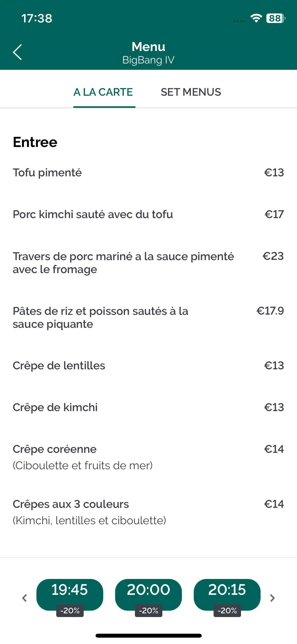Image resolution: width=297 pixels, height=644 pixels.
Task: Book the 20:00 time slot
Action: click(148, 595)
